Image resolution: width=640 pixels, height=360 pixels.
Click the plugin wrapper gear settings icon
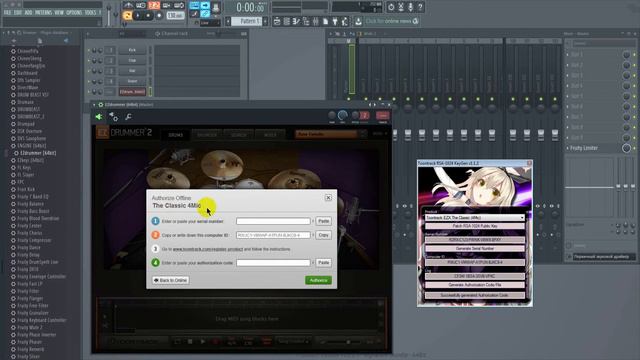click(113, 117)
